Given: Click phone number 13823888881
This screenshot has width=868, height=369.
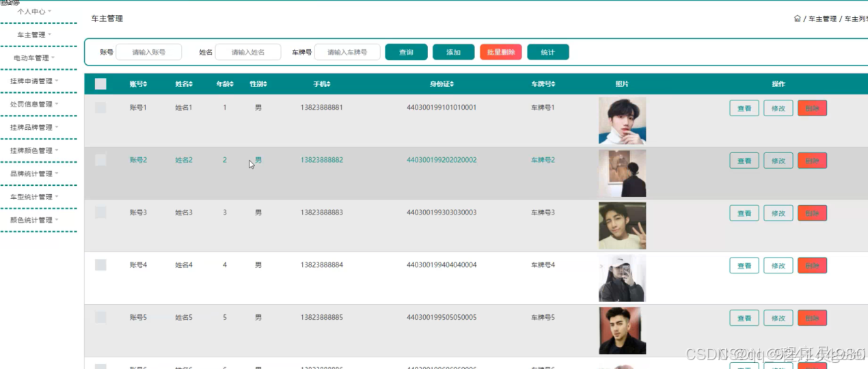Looking at the screenshot, I should tap(321, 107).
